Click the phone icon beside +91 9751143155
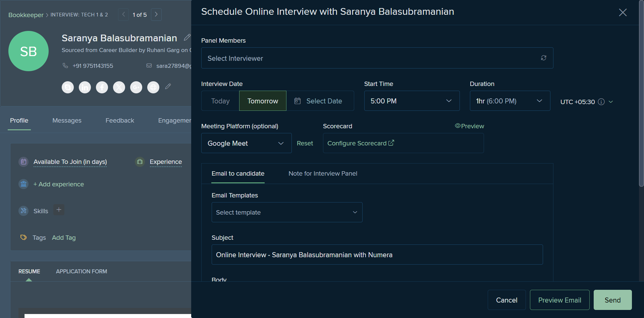644x318 pixels. [x=65, y=65]
